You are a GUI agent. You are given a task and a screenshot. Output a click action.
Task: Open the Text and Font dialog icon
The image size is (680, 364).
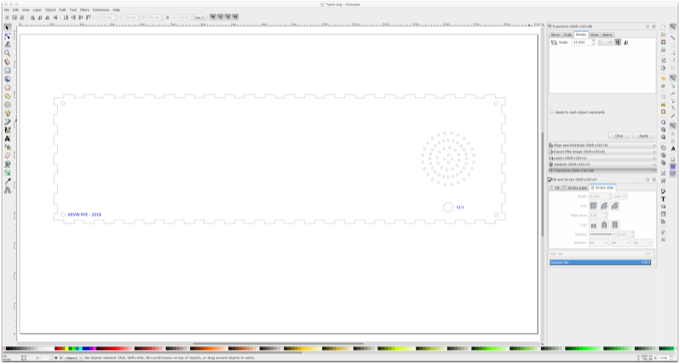point(664,199)
